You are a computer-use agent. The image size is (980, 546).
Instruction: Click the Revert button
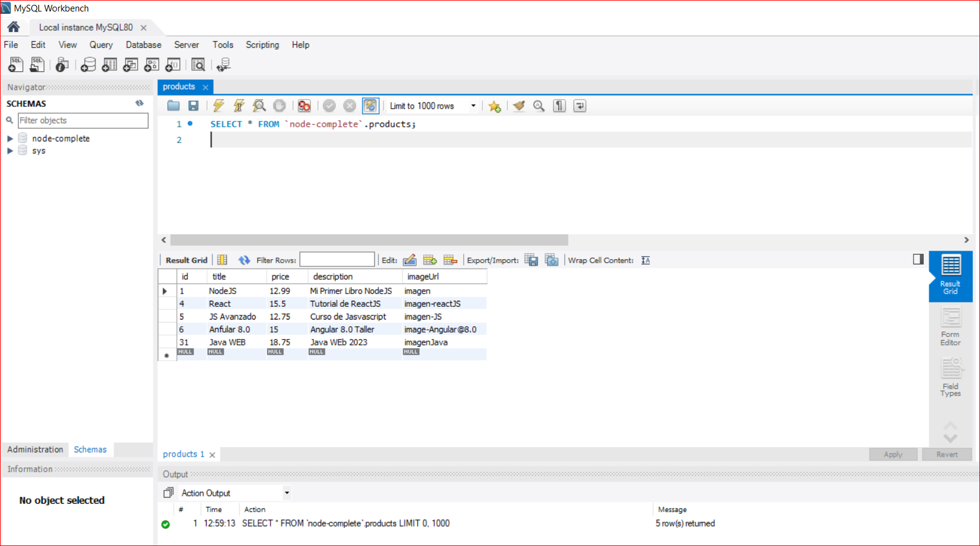947,454
